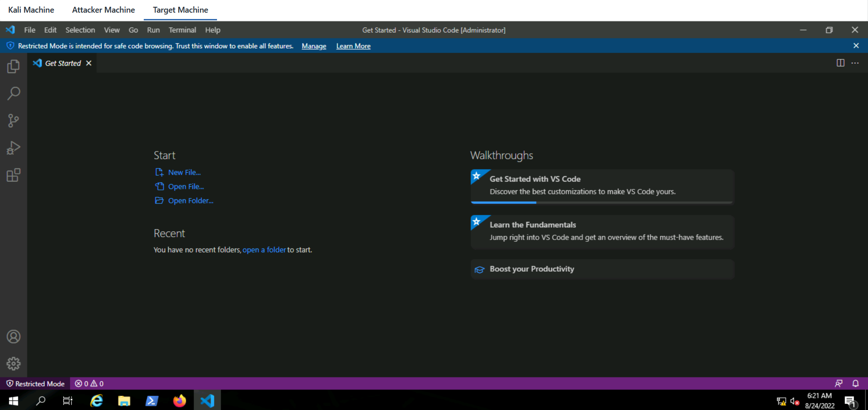Open Learn the Fundamentals walkthrough
This screenshot has height=410, width=868.
[602, 232]
